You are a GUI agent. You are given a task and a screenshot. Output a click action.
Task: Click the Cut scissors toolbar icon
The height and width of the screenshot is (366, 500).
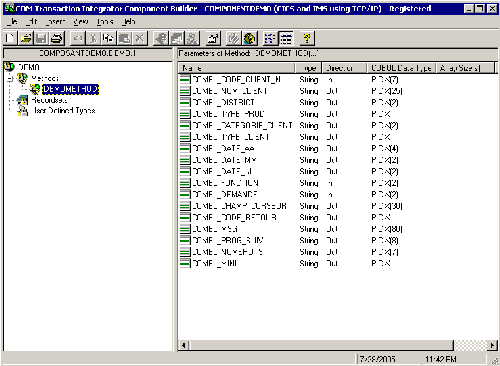[93, 38]
